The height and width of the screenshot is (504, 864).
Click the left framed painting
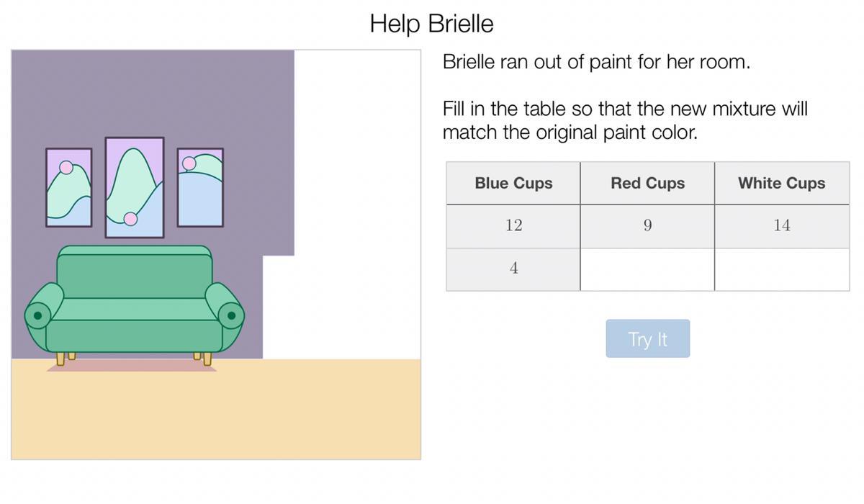69,187
